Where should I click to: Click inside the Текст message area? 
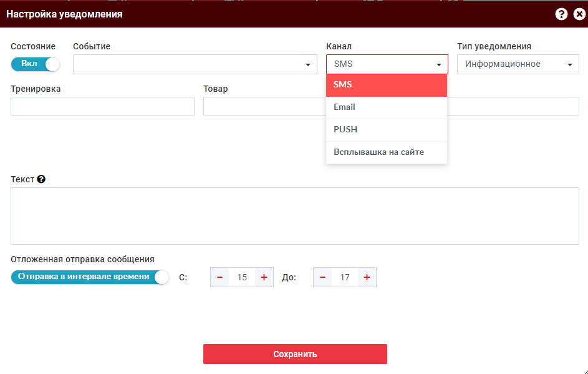tap(294, 215)
